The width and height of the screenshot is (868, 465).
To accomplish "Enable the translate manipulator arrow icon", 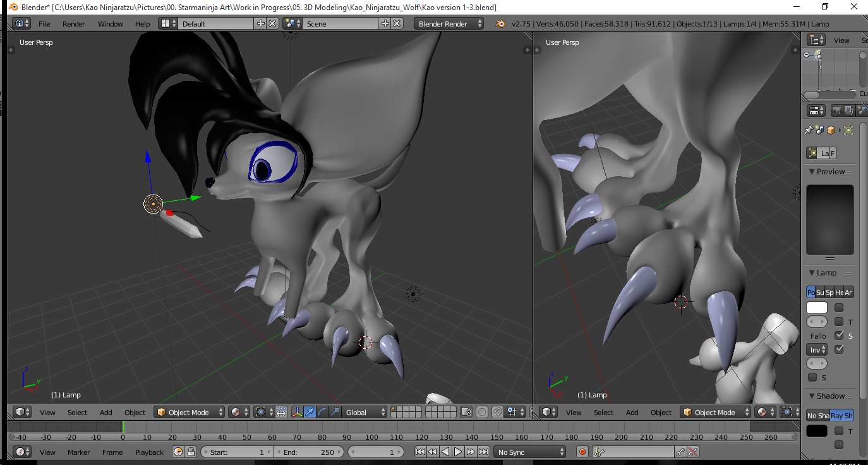I will pyautogui.click(x=310, y=413).
